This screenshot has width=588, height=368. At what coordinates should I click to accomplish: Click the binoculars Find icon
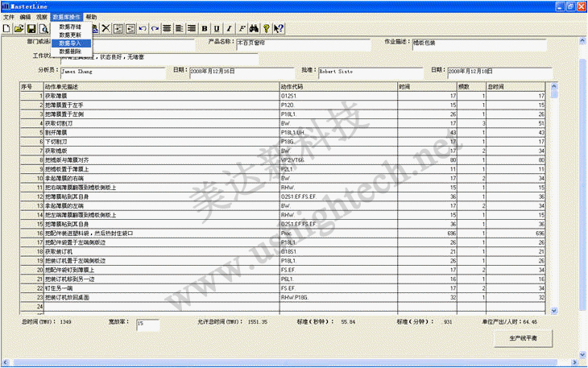[x=255, y=28]
